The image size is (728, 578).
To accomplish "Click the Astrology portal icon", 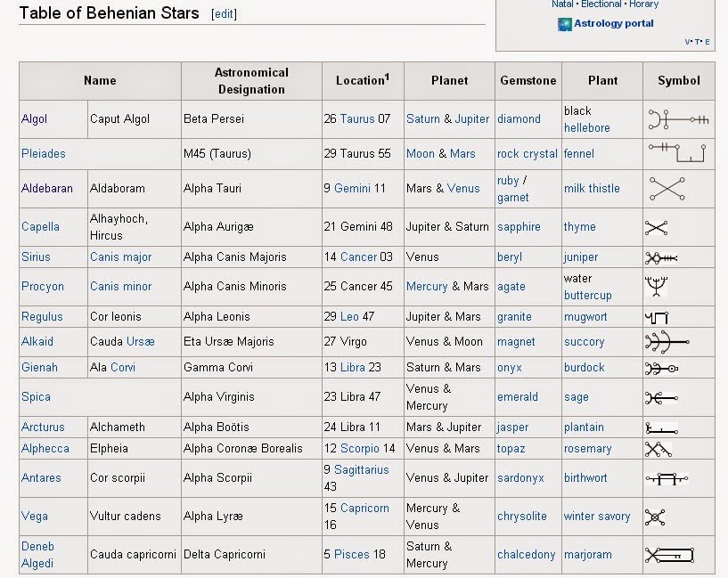I will pyautogui.click(x=564, y=24).
